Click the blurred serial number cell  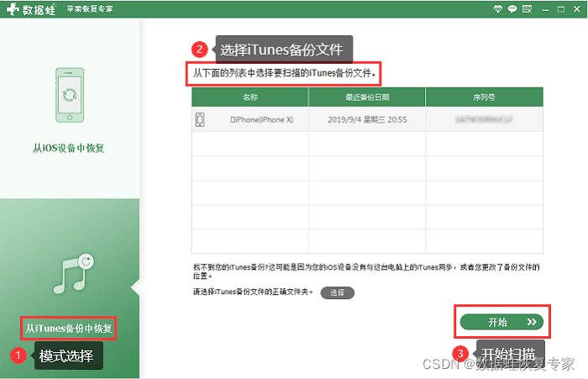pyautogui.click(x=484, y=119)
